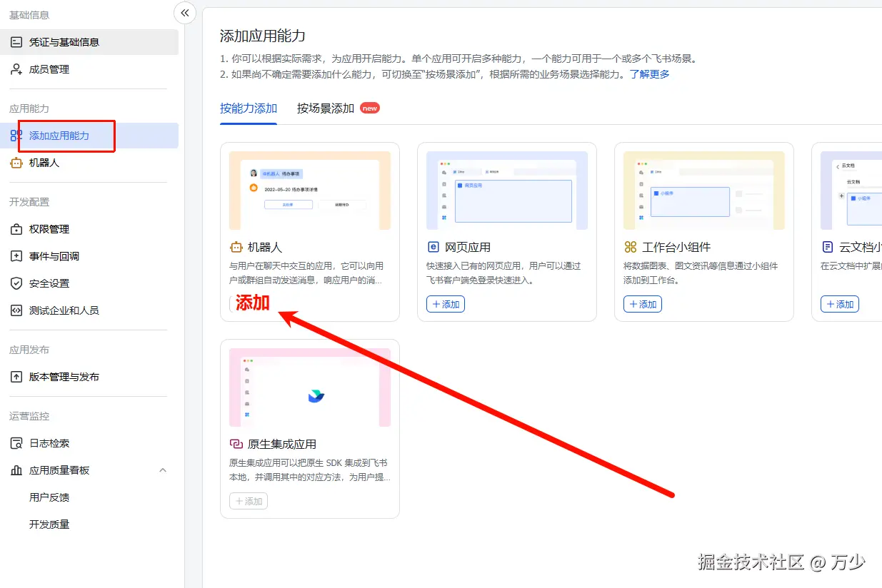Viewport: 882px width, 588px height.
Task: Click the credentials icon beside 凭证与基础信息
Action: click(16, 42)
